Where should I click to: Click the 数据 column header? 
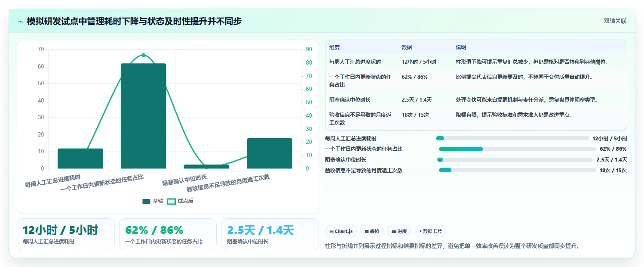(407, 47)
